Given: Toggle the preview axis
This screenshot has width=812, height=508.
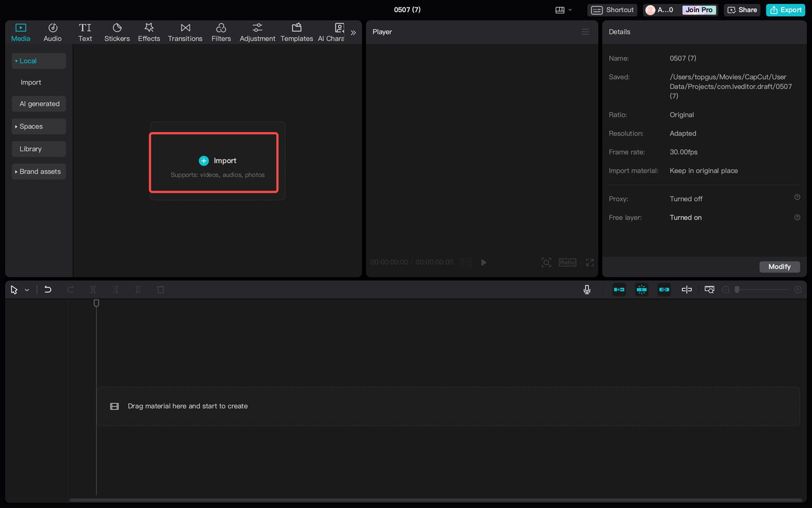Looking at the screenshot, I should click(x=686, y=290).
